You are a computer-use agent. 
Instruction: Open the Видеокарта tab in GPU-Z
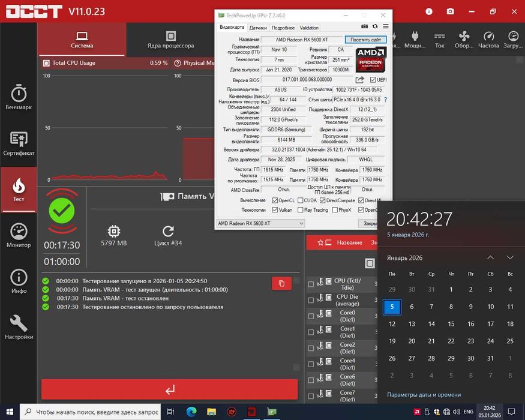click(x=232, y=28)
